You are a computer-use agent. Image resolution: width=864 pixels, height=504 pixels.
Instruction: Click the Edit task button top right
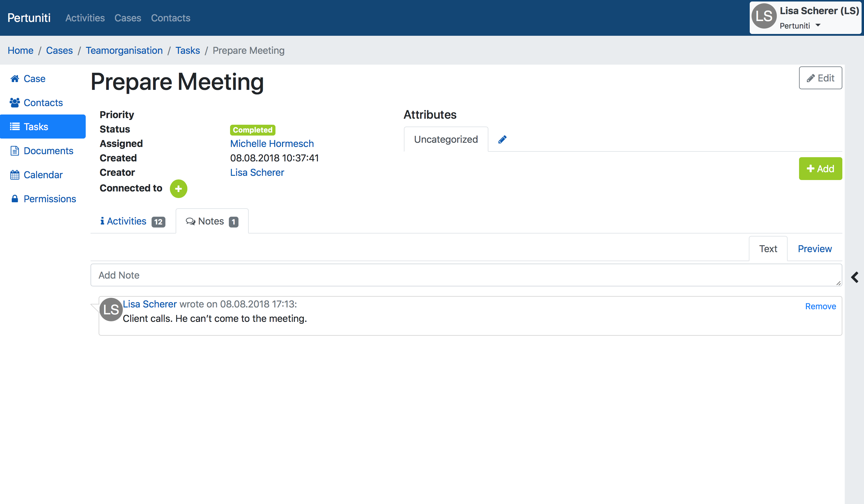pyautogui.click(x=820, y=78)
